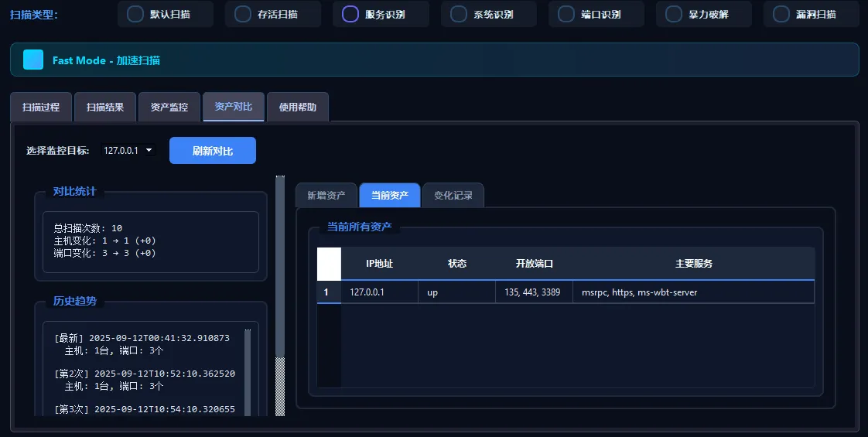Toggle the Fast Mode 加速扫描 checkbox
Image resolution: width=868 pixels, height=437 pixels.
[x=33, y=60]
